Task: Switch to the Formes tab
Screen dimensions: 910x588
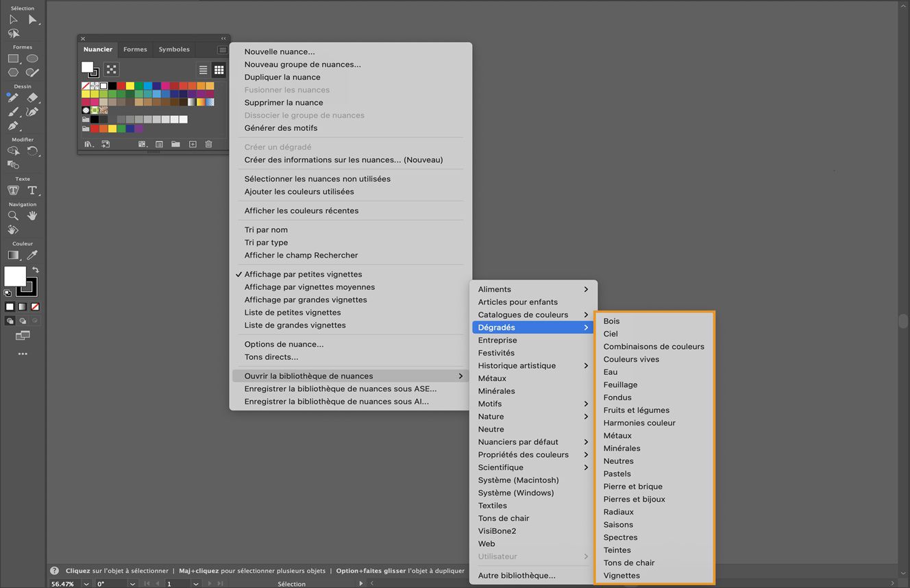Action: tap(135, 49)
